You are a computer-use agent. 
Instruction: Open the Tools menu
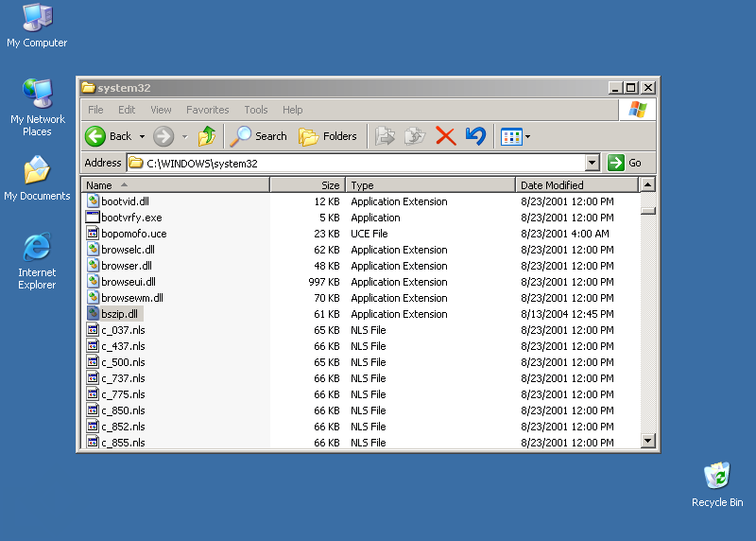[255, 110]
